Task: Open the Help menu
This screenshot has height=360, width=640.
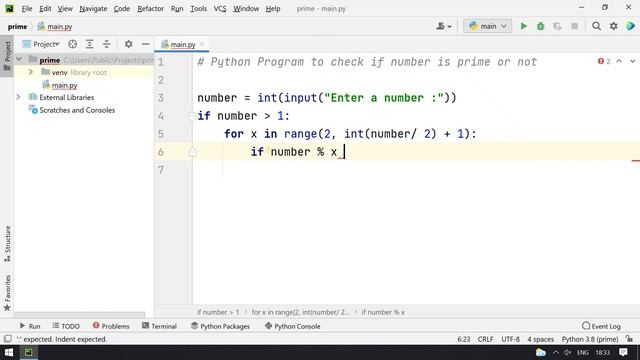Action: pyautogui.click(x=273, y=8)
